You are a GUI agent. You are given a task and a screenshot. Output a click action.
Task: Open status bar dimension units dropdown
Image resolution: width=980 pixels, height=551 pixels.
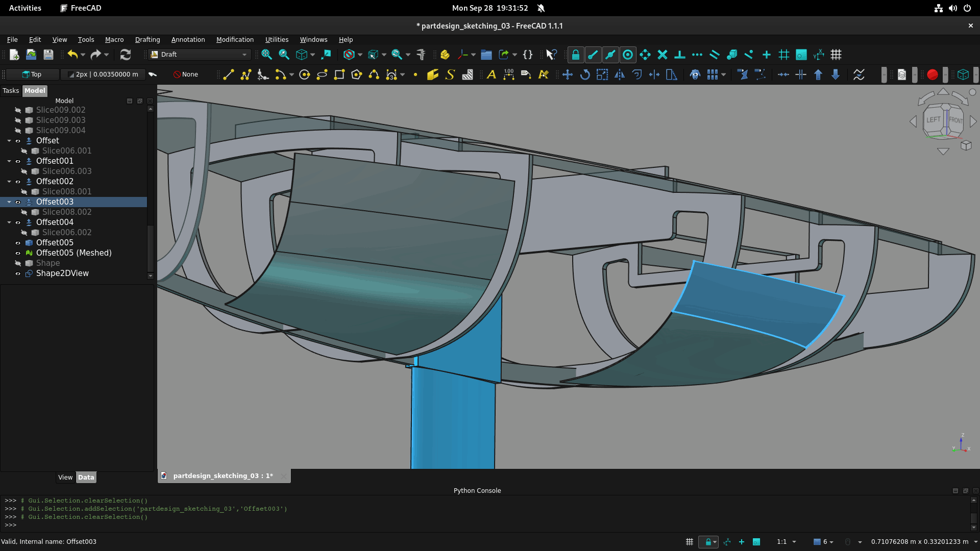click(x=975, y=542)
